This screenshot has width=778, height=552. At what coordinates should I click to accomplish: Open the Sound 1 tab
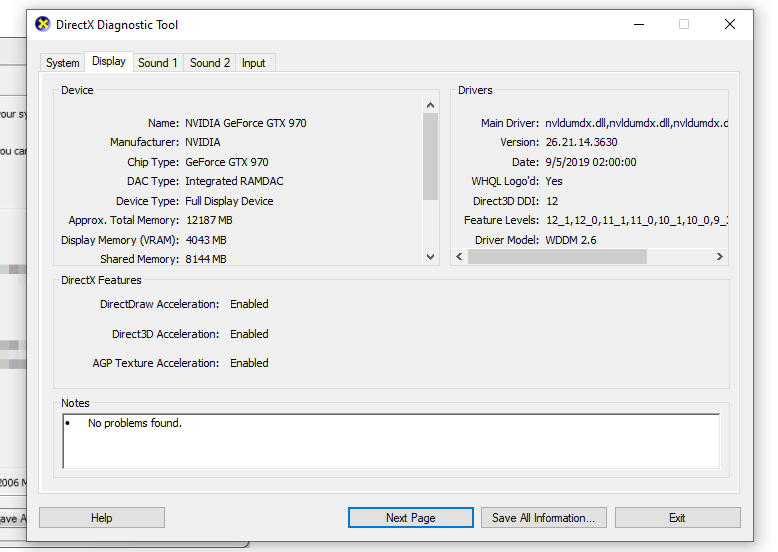click(x=158, y=63)
